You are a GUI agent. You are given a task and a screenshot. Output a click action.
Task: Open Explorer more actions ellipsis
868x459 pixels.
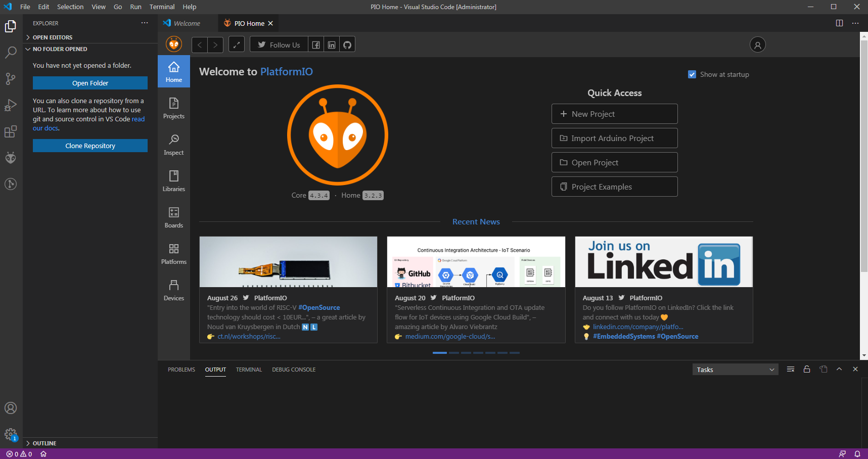coord(145,23)
